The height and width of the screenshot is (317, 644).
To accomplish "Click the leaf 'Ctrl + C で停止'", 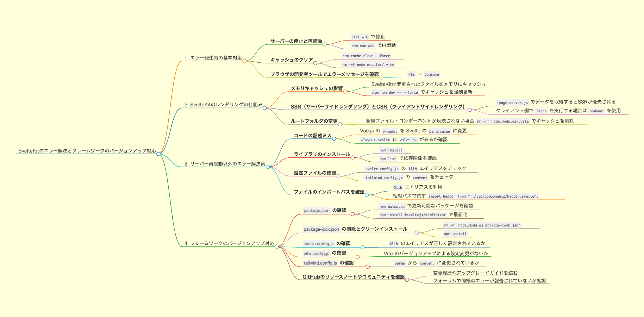I will (368, 37).
